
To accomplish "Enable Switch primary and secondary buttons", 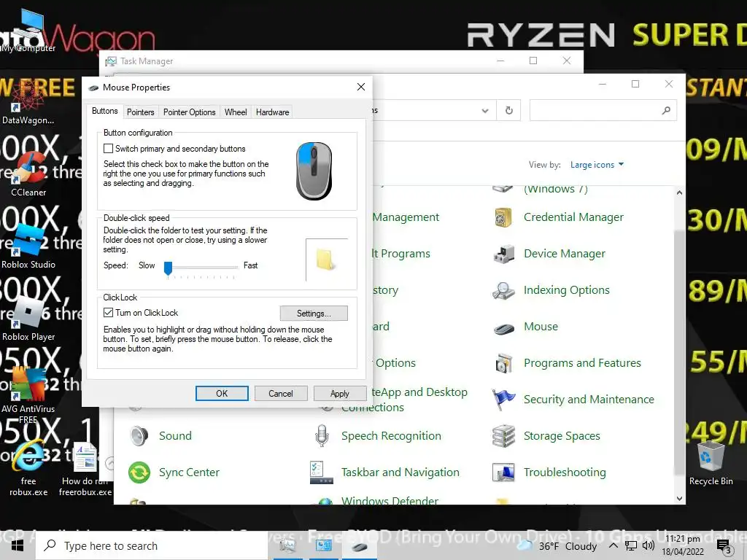I will point(108,149).
